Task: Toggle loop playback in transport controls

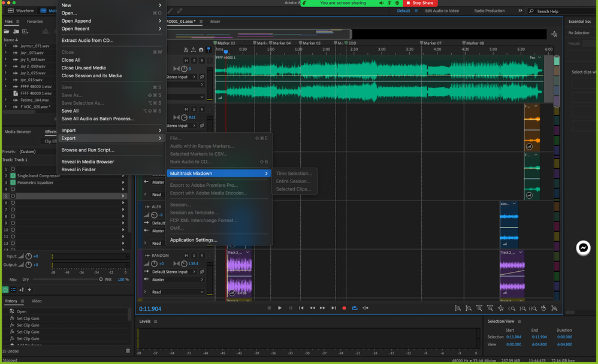Action: click(355, 308)
